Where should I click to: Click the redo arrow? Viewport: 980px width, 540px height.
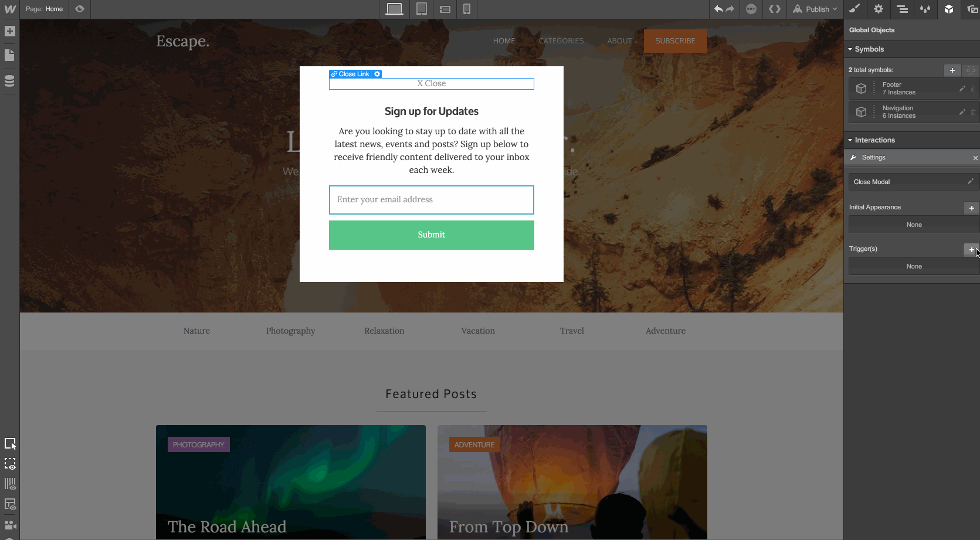[x=730, y=9]
